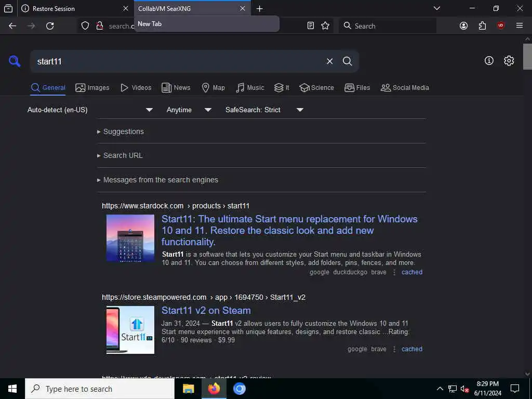
Task: Open the SafeSearch: Strict dropdown
Action: 264,110
